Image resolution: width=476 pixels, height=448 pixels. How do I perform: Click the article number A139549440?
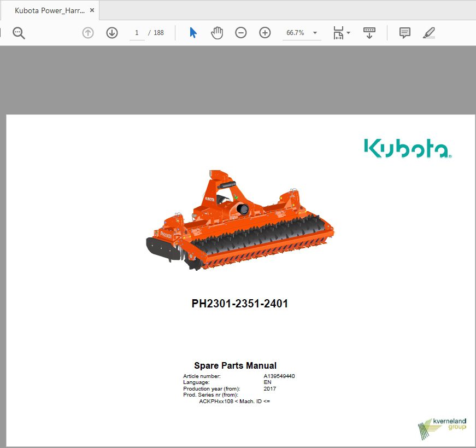279,376
